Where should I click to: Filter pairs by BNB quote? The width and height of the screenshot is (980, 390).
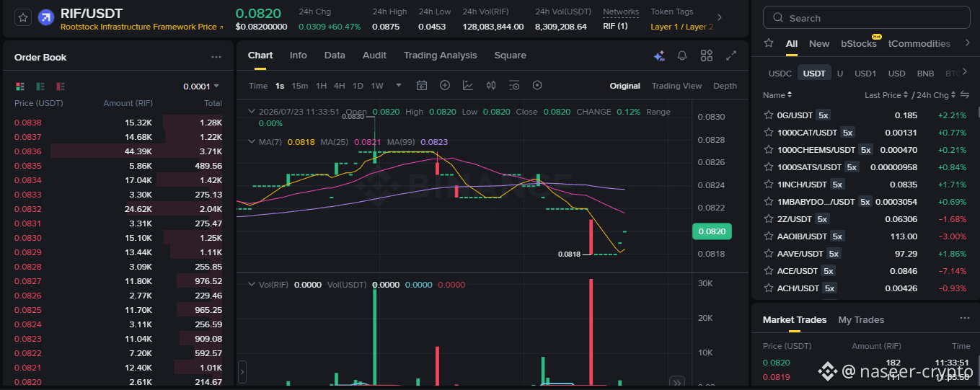click(x=925, y=74)
